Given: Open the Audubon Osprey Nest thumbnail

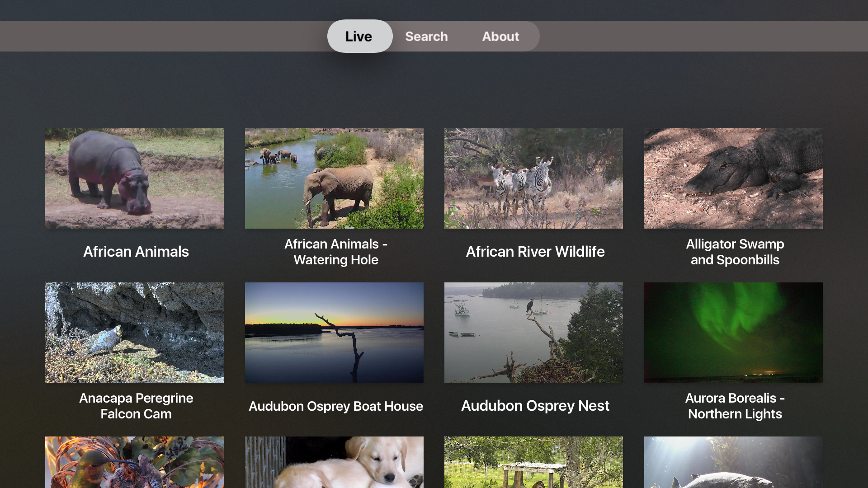Looking at the screenshot, I should [x=533, y=333].
